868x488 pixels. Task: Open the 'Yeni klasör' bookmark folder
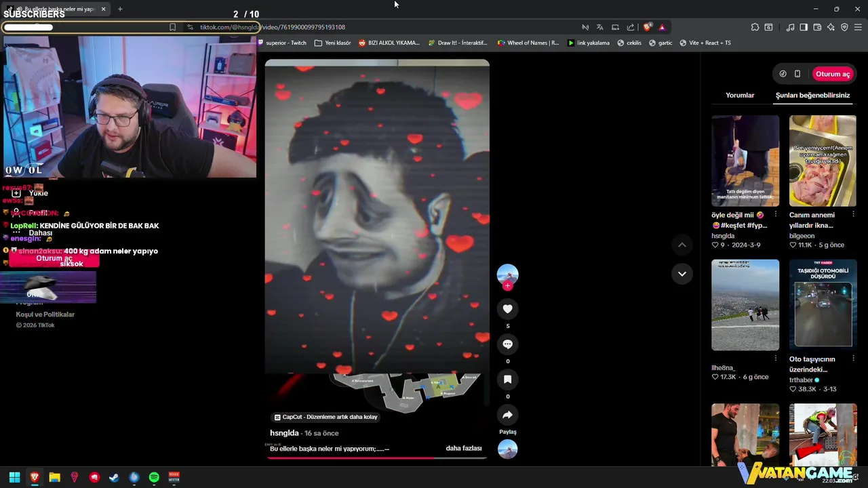tap(333, 43)
